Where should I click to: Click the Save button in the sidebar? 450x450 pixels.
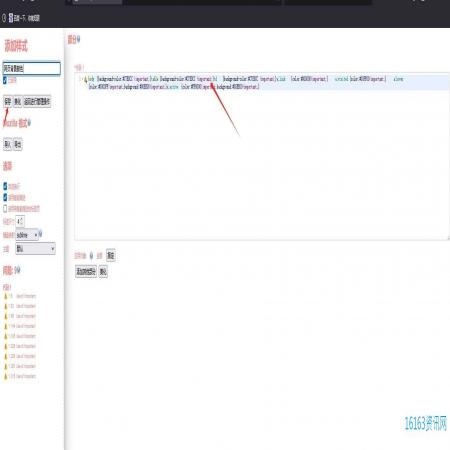(x=8, y=101)
